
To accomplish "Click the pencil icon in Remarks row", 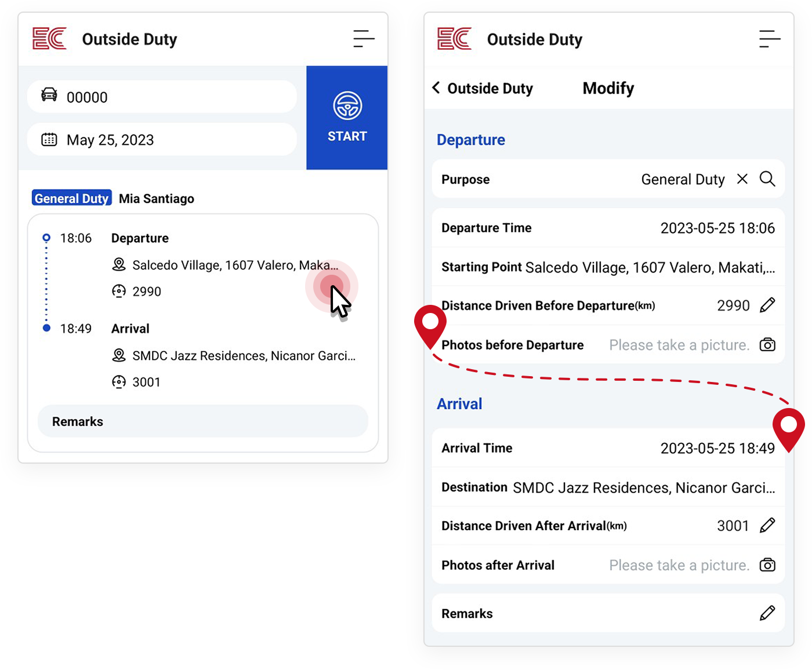I will coord(767,613).
